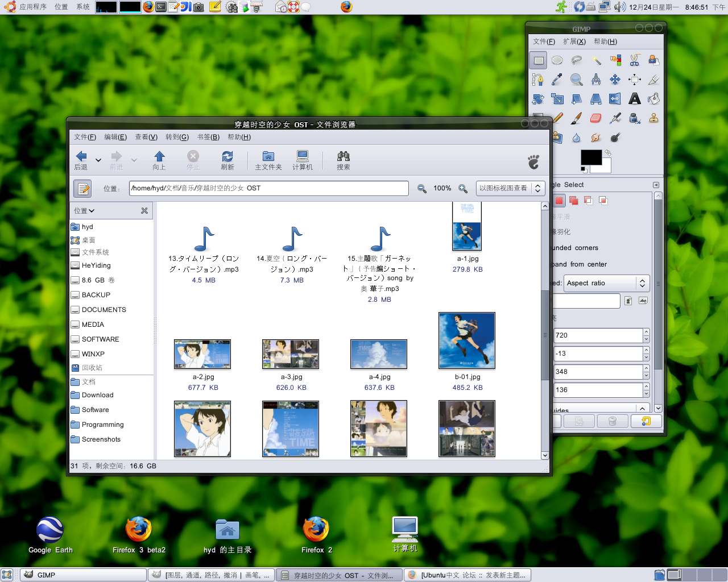
Task: Select GIMP Select by Color tool
Action: tap(615, 60)
